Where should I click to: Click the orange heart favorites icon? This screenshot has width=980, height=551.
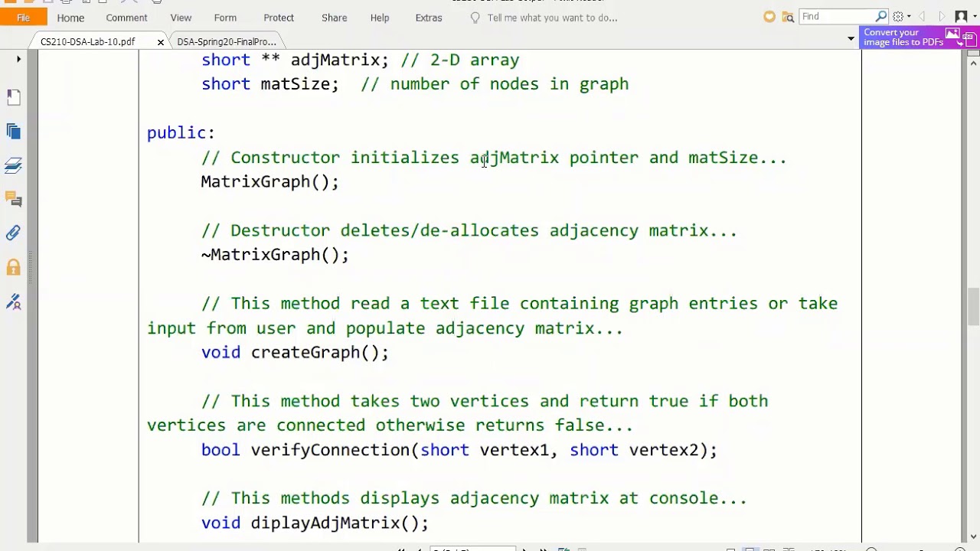coord(769,17)
